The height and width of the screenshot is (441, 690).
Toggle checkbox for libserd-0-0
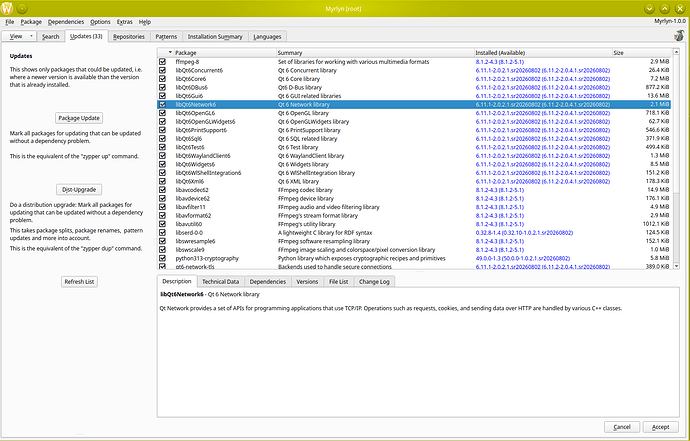(162, 232)
